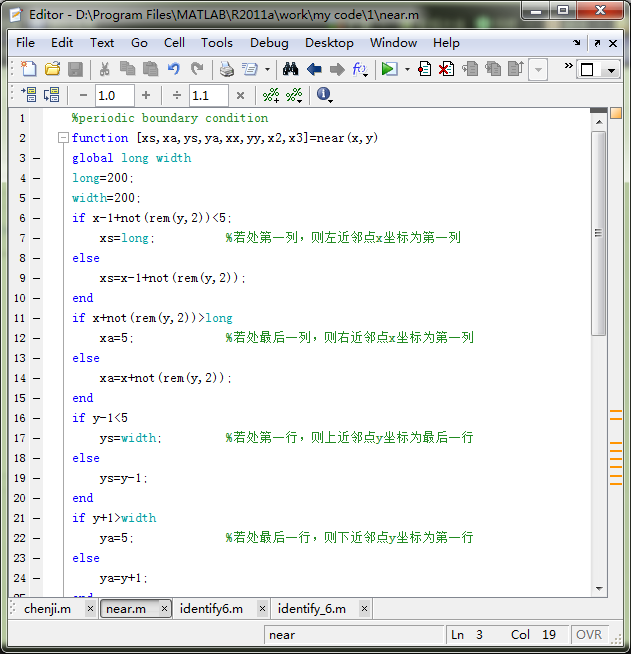Click the increment plus button beside 1.0

(146, 95)
